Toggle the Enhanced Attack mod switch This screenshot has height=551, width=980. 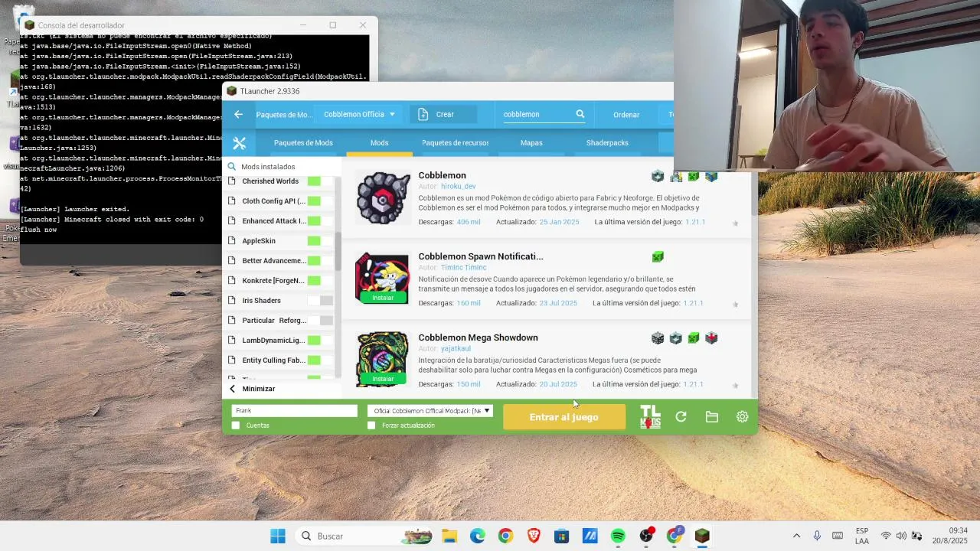click(x=320, y=221)
